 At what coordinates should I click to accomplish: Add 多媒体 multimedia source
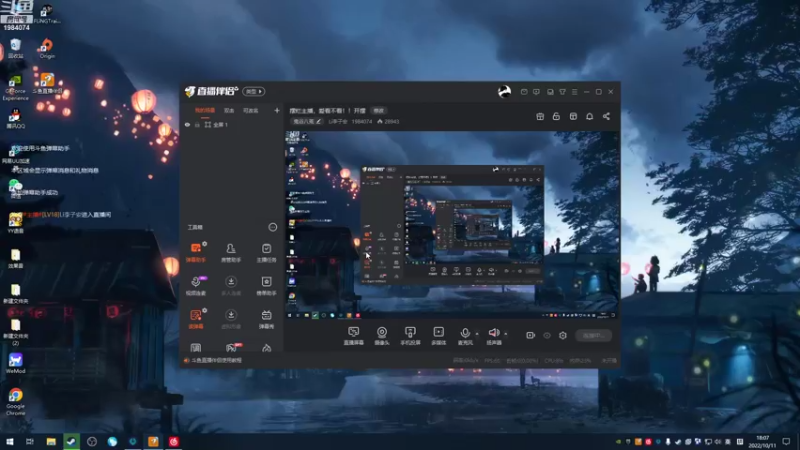point(438,336)
